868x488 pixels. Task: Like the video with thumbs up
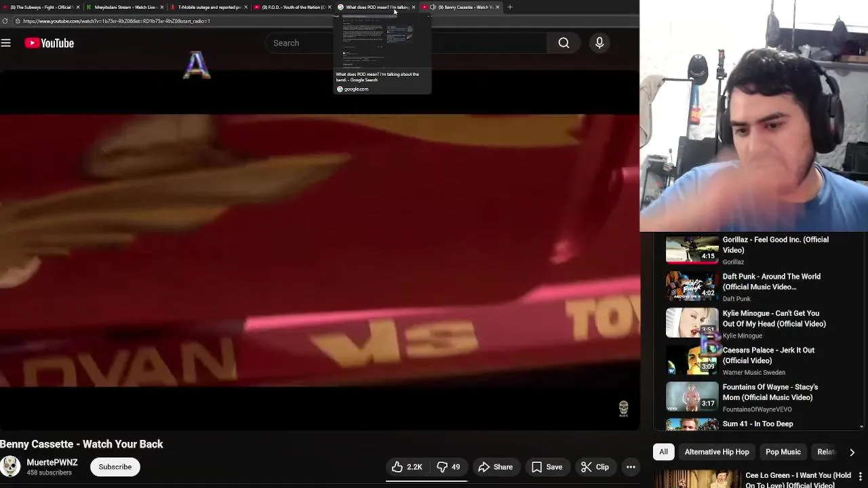407,467
